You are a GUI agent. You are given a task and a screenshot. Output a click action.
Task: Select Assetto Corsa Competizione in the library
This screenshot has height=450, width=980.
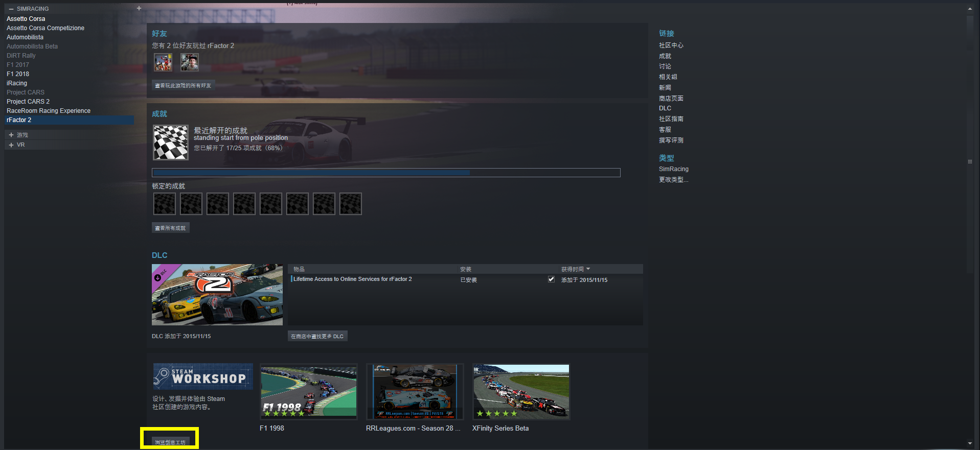tap(45, 28)
